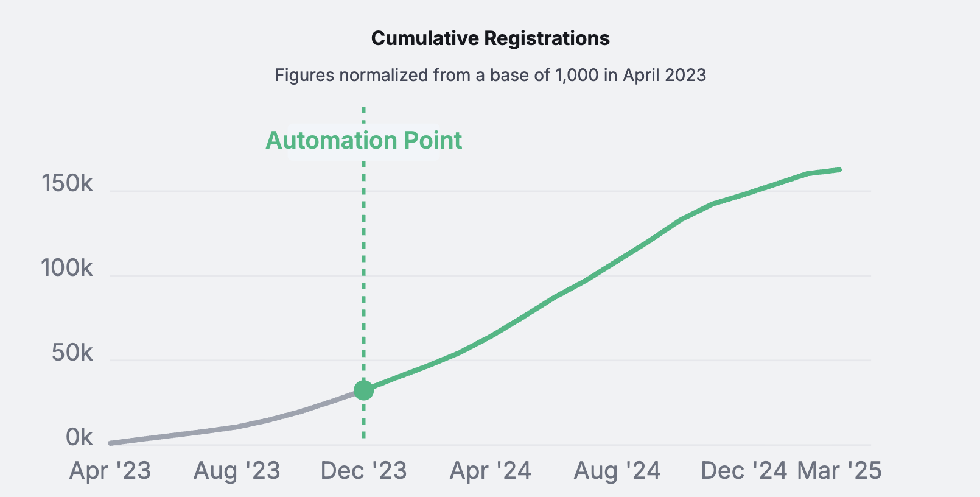This screenshot has width=980, height=497.
Task: Click the normalized figures subtitle text
Action: pyautogui.click(x=491, y=75)
